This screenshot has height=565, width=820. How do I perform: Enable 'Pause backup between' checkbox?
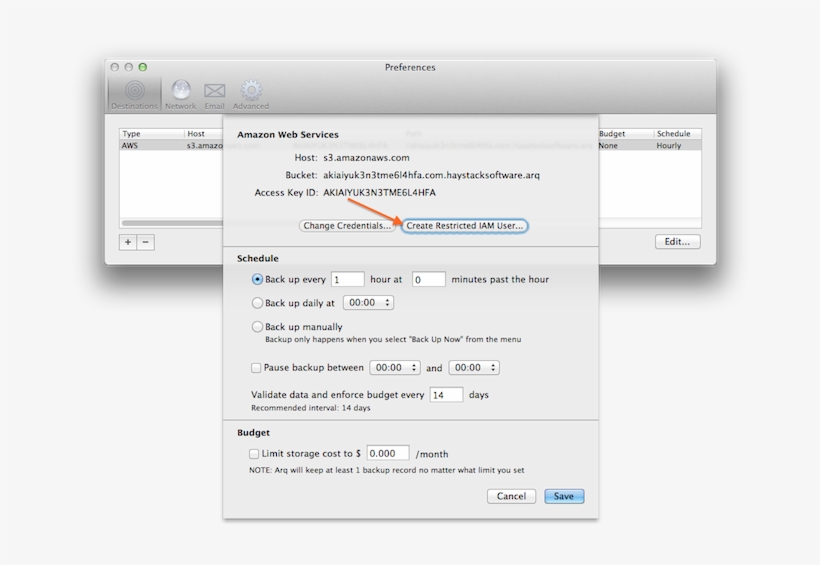(x=256, y=368)
